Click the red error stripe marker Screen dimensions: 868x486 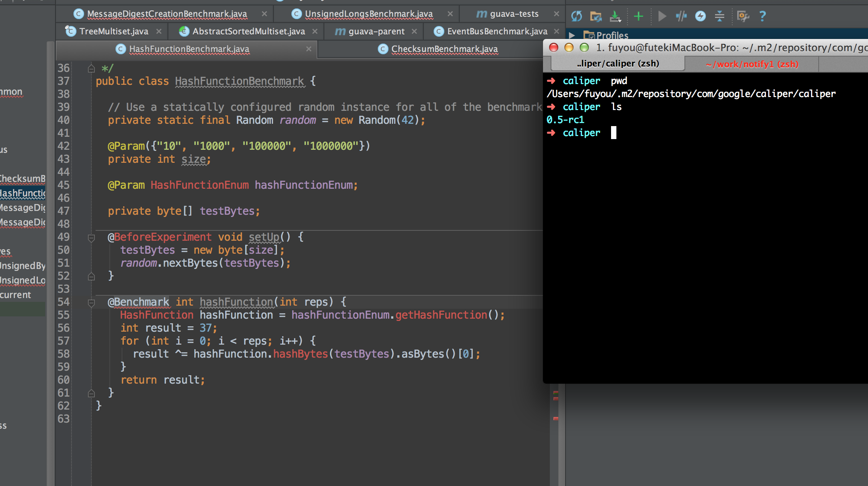tap(556, 418)
